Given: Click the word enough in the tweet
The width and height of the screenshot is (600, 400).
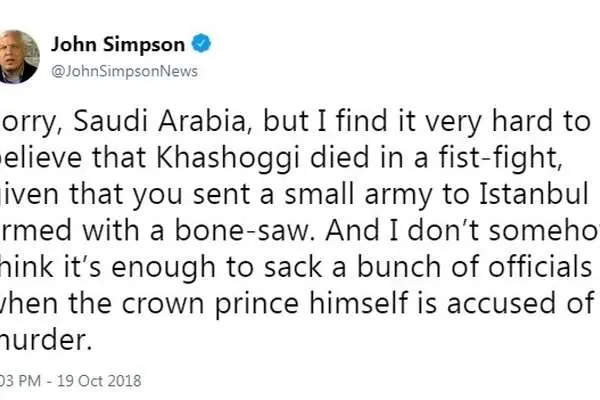Looking at the screenshot, I should coord(163,267).
